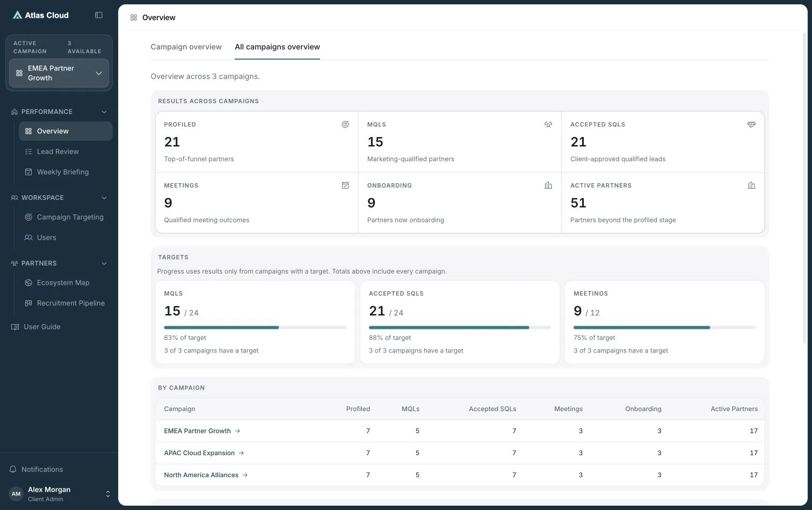The image size is (812, 510).
Task: Collapse the Partners section chevron
Action: [104, 263]
